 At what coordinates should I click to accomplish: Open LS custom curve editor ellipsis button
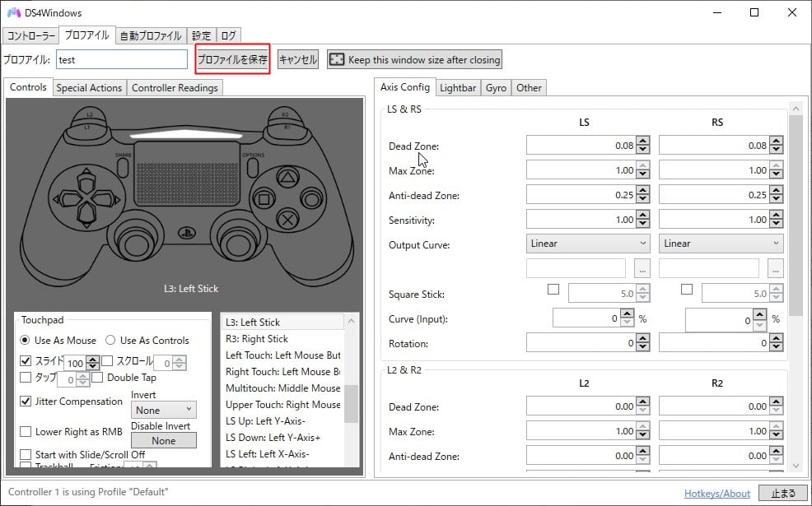(642, 268)
